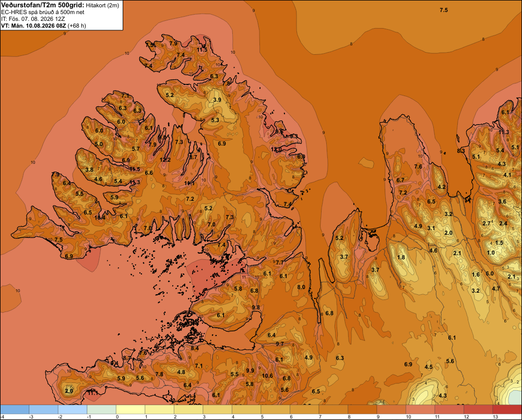Select the 1.8 temperature label on the yellow ridge
Screen dimensions: 522x420
[401, 257]
